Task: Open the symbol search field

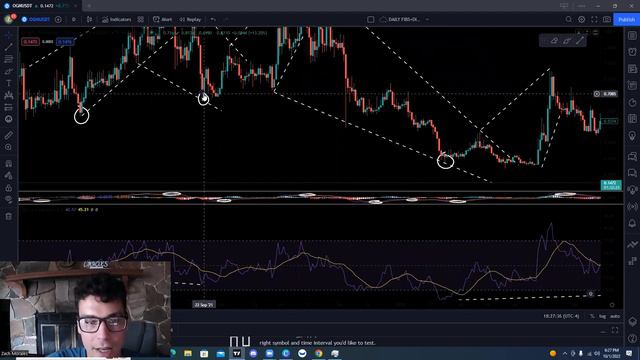Action: pos(36,19)
